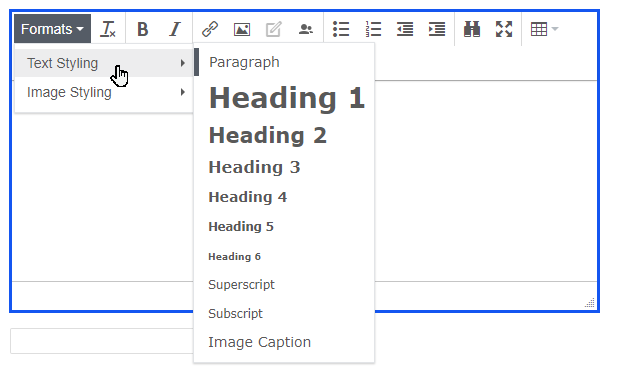Toggle Italic formatting

pos(174,29)
